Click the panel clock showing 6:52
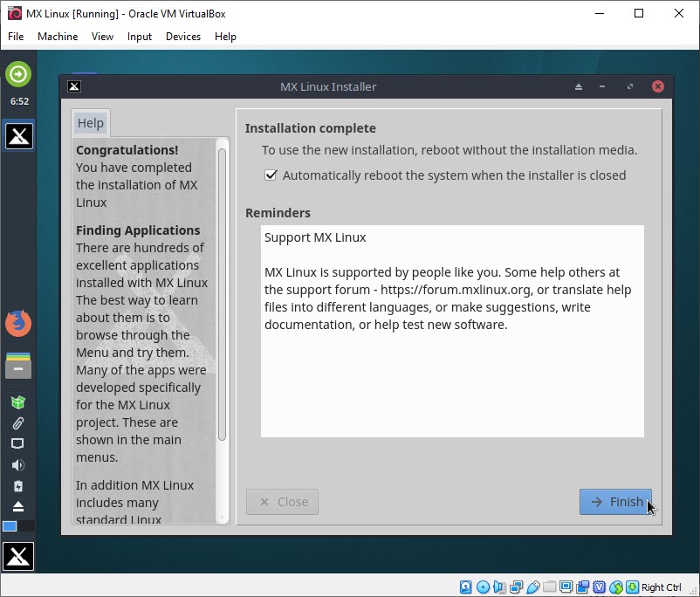 click(20, 101)
